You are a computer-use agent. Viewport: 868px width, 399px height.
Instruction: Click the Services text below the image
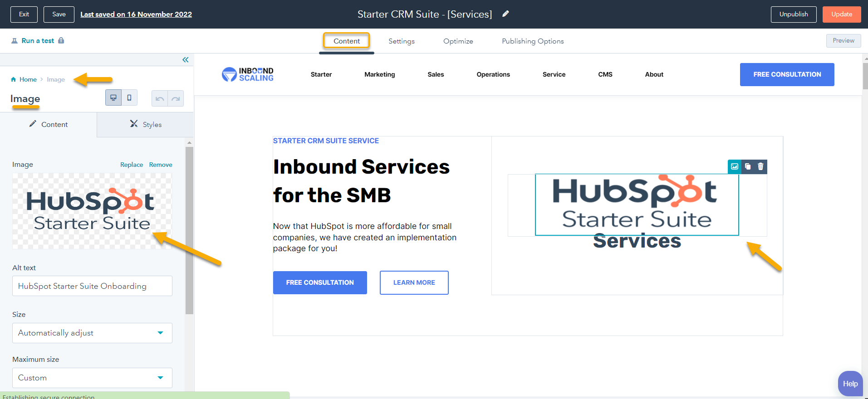pos(637,242)
